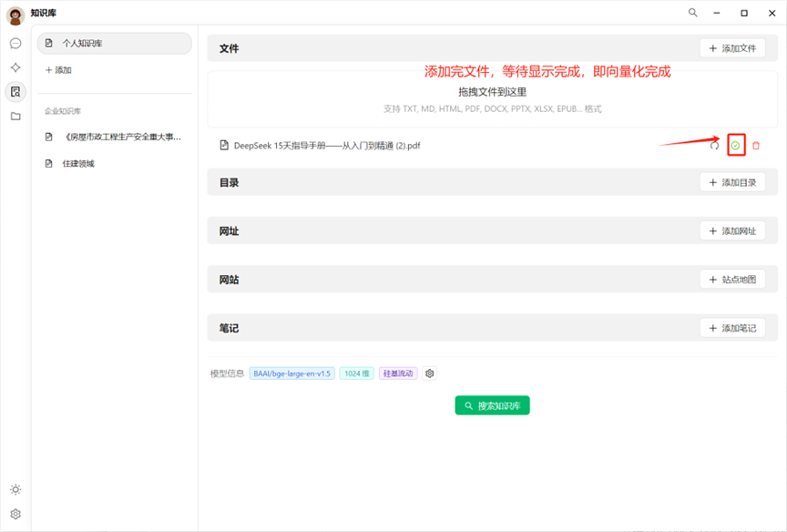787x532 pixels.
Task: Click the green 搜索知识库 button
Action: pos(492,405)
